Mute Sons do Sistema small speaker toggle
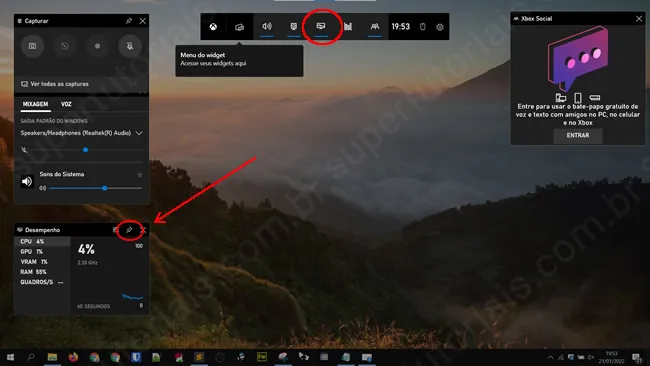Screen dimensions: 650x366 pyautogui.click(x=42, y=188)
